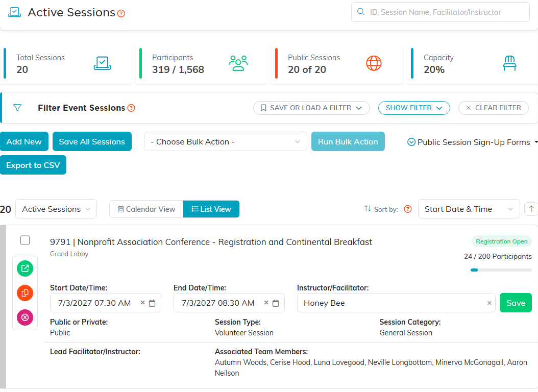
Task: Click the session 9791 participants progress bar
Action: tap(501, 270)
